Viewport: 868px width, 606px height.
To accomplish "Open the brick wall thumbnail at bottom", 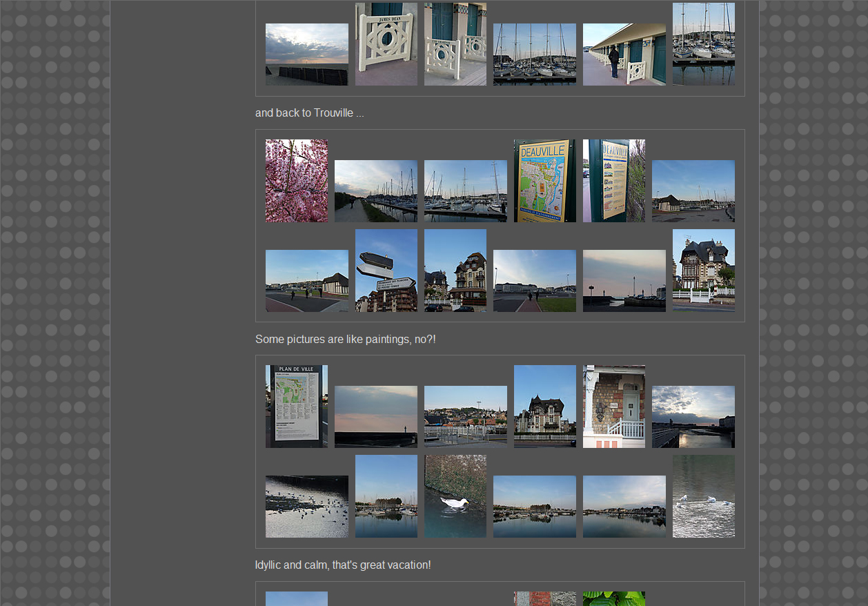I will 544,598.
